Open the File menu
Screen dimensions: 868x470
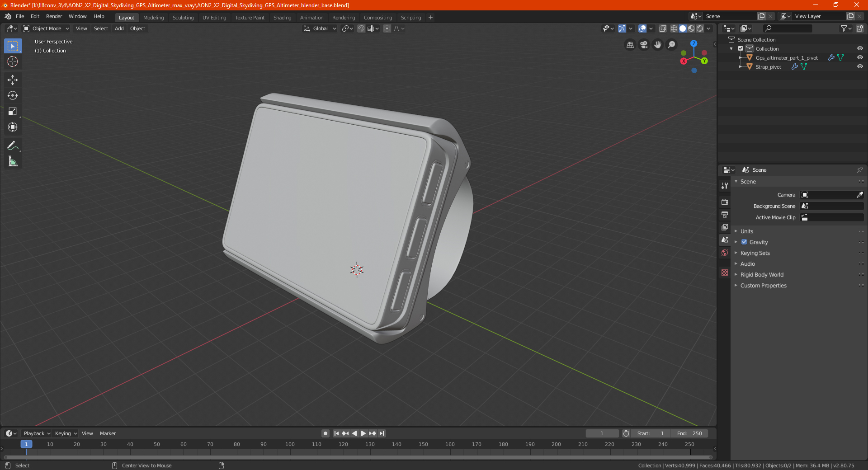tap(20, 16)
